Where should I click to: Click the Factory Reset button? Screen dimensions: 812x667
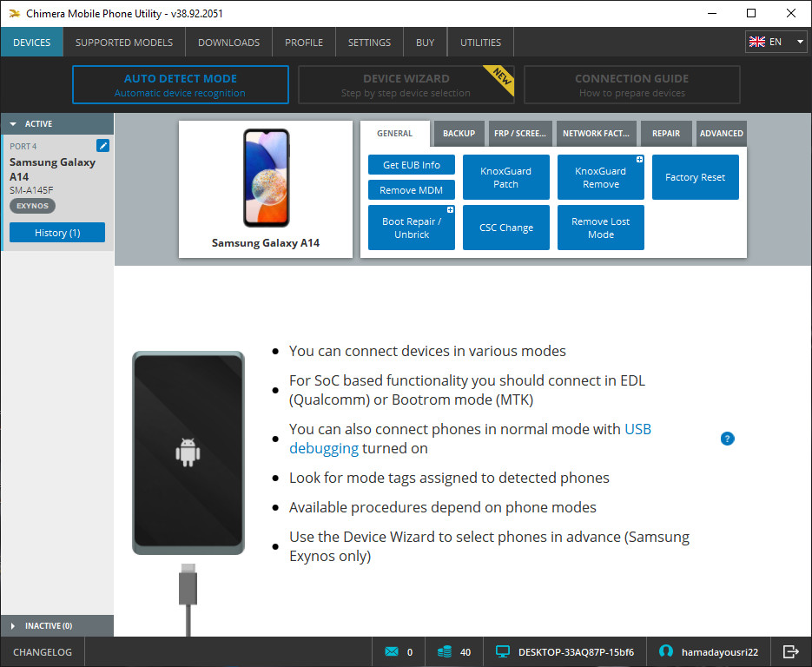[x=695, y=177]
